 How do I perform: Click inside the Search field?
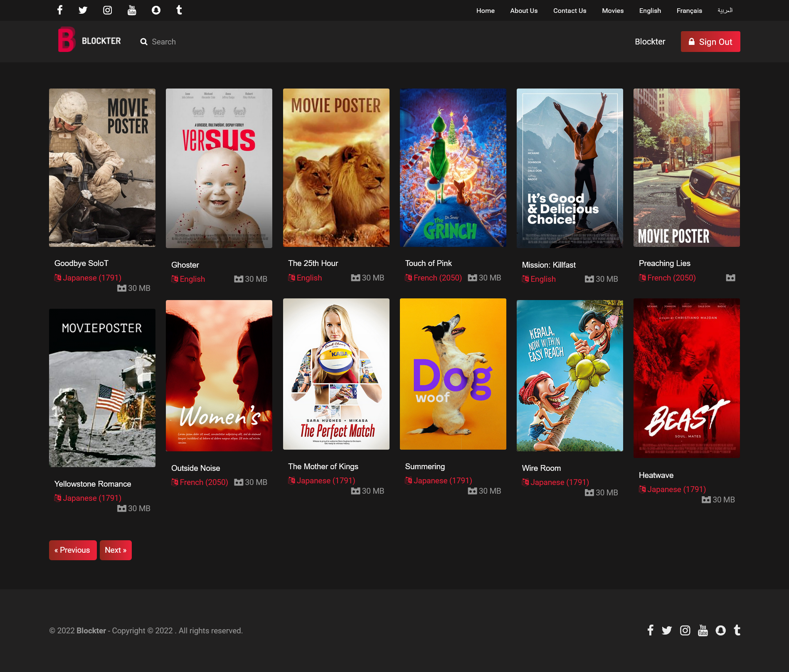tap(164, 42)
